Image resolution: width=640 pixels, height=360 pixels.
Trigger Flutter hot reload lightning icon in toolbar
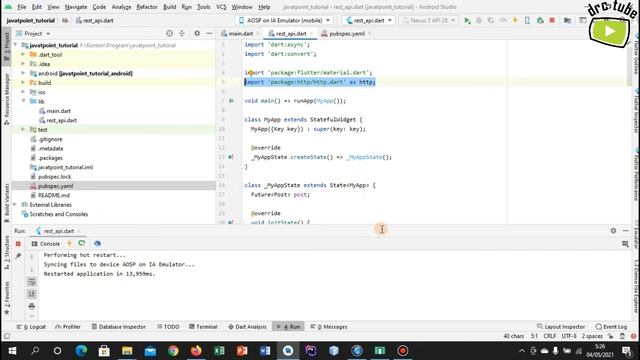(515, 20)
